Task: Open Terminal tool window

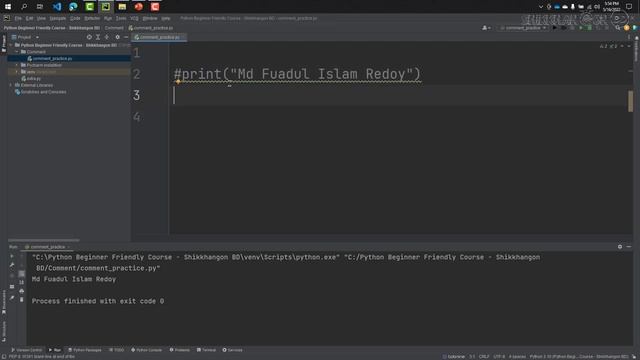Action: [x=206, y=350]
